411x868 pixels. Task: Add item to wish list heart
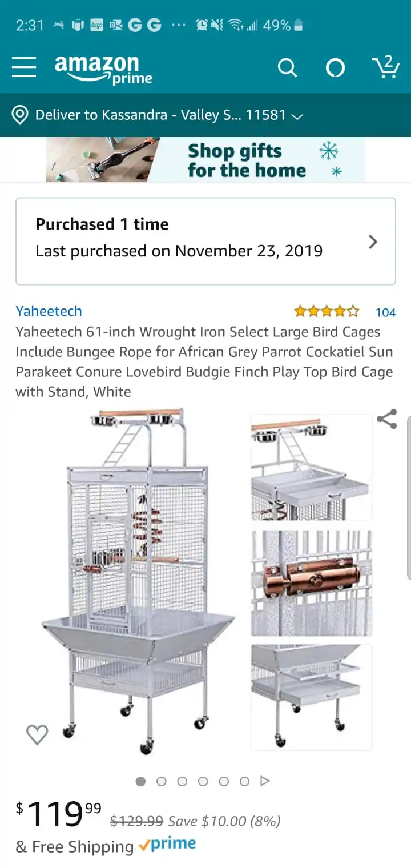click(x=37, y=734)
